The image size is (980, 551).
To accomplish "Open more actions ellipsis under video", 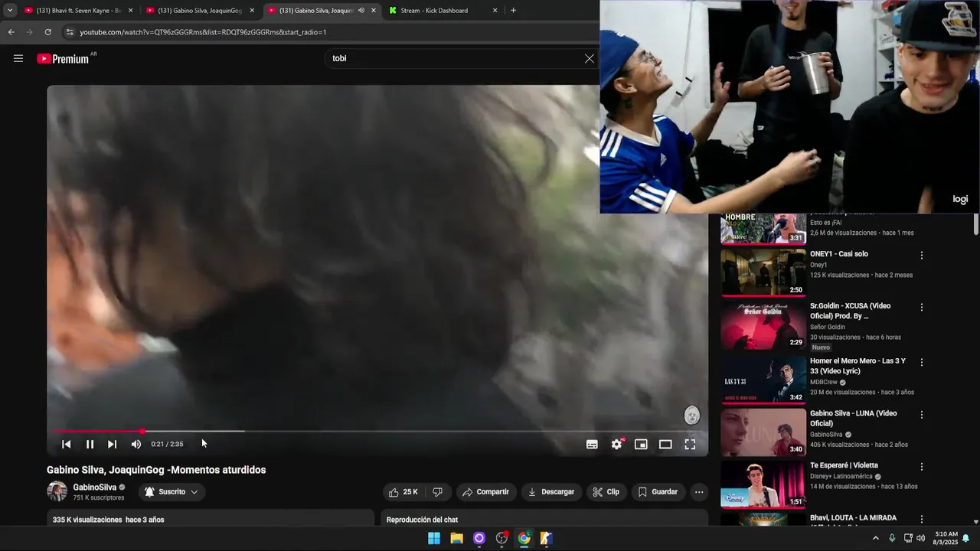I will pos(699,492).
